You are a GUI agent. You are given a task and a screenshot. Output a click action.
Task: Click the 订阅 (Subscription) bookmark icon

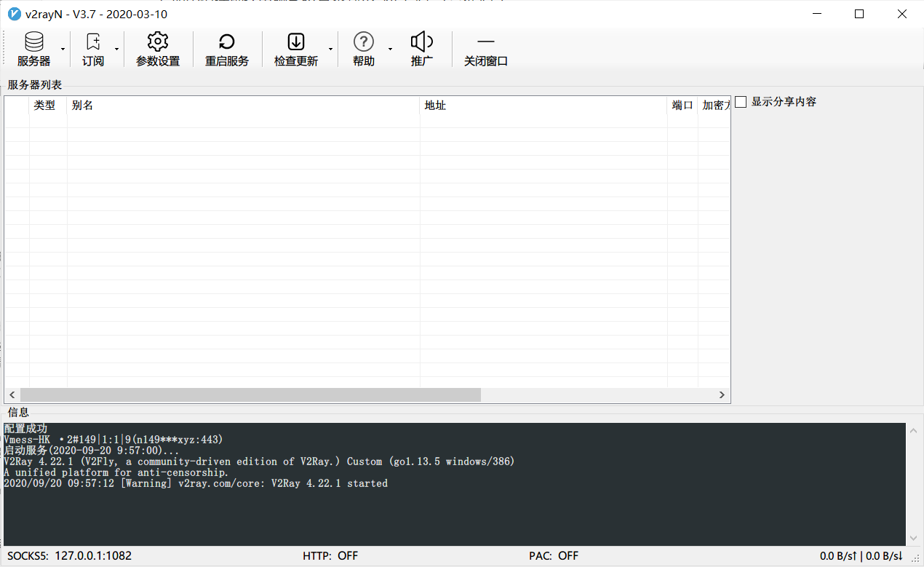[x=93, y=41]
